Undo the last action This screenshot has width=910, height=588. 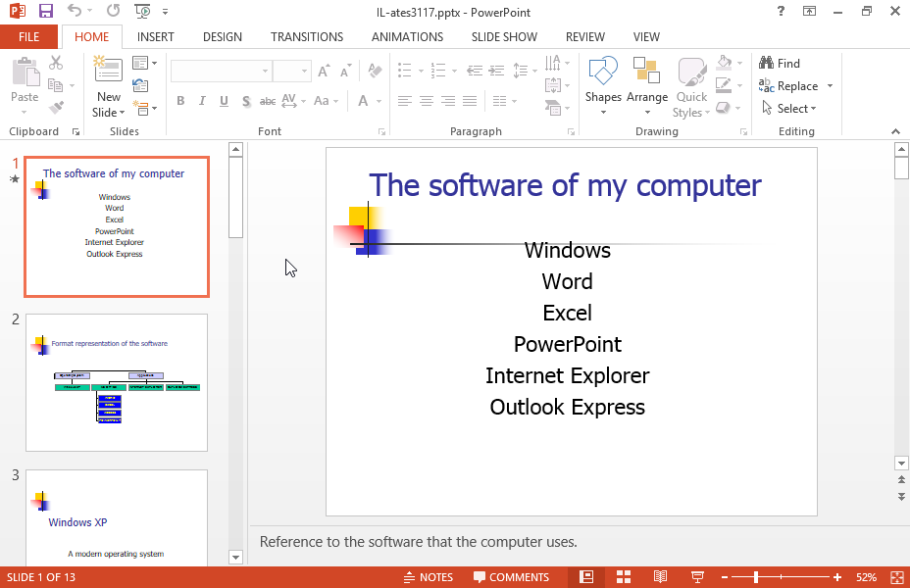(x=74, y=11)
